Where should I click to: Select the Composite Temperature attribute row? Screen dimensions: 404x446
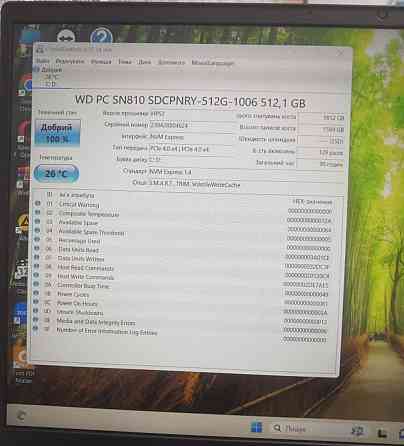click(x=183, y=217)
